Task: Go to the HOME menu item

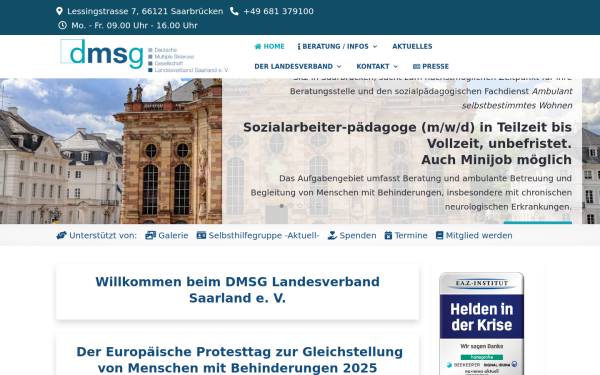Action: [269, 46]
